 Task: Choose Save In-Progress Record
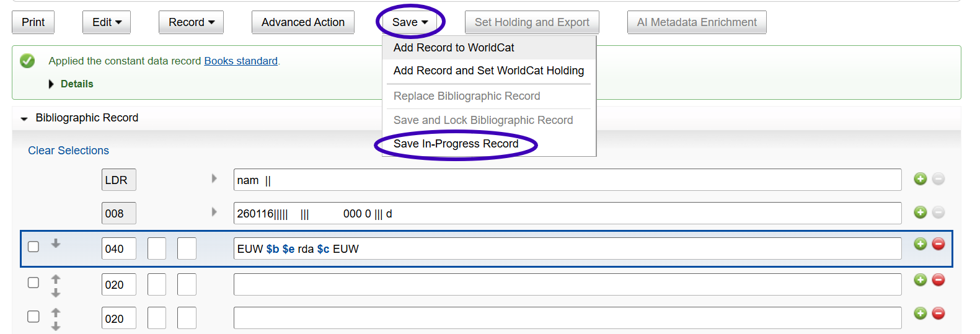click(456, 144)
